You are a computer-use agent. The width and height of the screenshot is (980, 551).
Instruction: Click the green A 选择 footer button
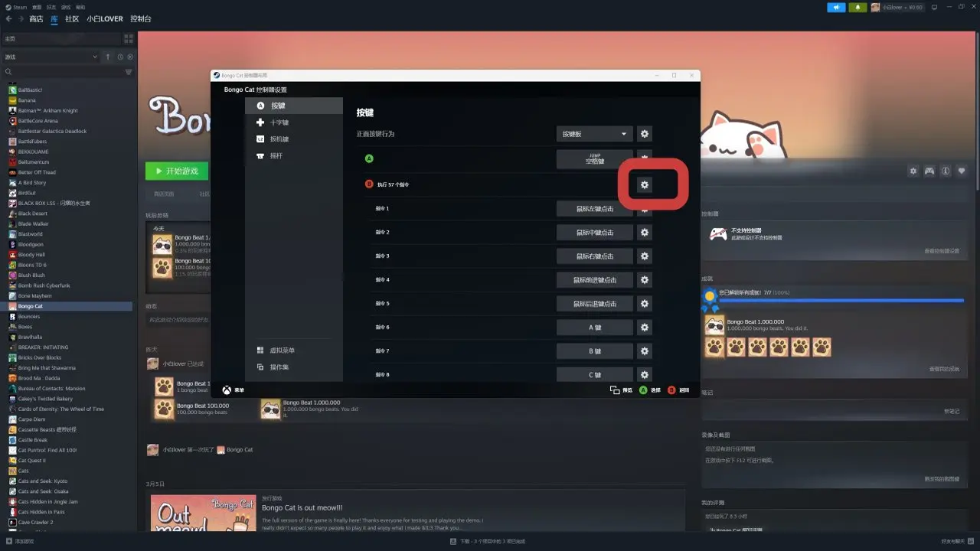pos(643,390)
